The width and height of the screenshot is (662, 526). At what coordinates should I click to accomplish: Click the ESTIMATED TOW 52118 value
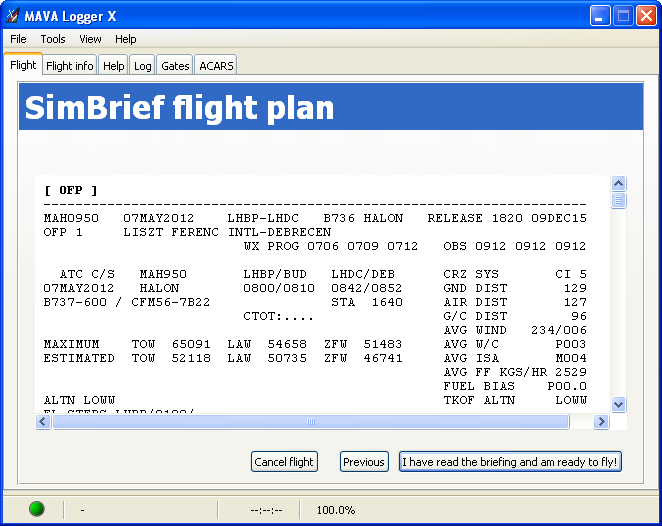click(191, 358)
